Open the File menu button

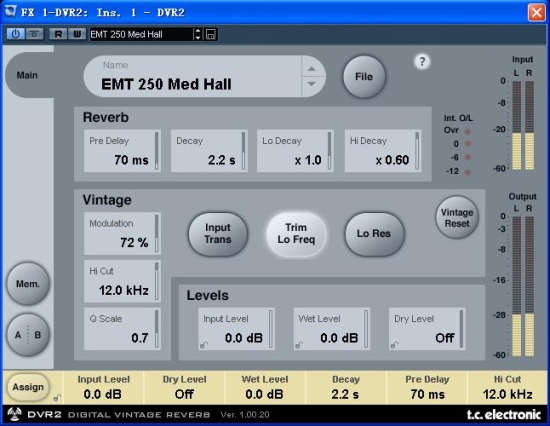364,76
